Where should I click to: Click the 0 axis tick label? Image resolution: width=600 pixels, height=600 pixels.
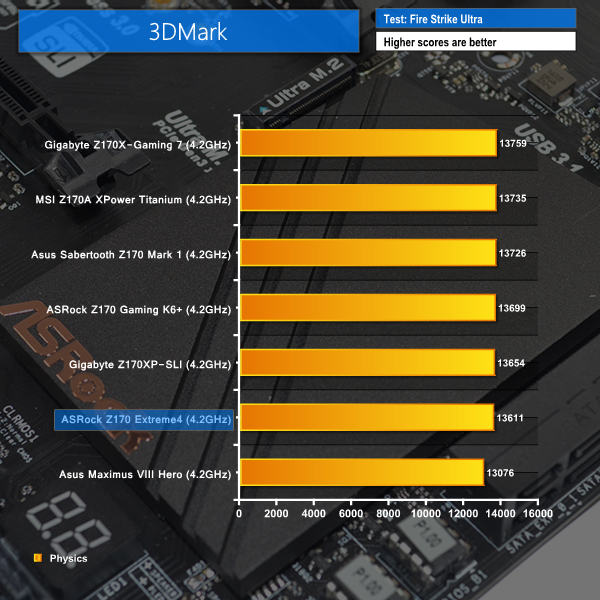coord(239,514)
